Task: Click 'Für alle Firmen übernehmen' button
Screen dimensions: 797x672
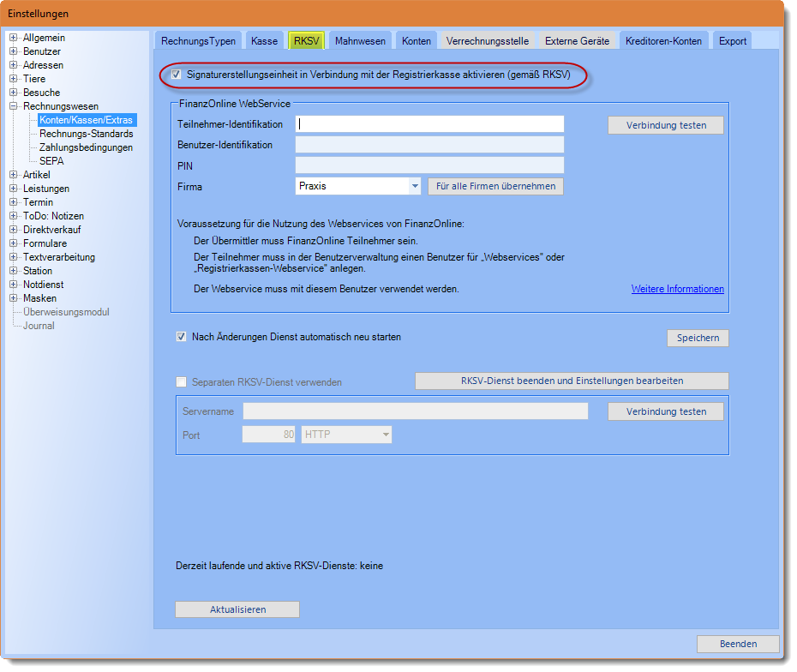Action: click(x=496, y=186)
